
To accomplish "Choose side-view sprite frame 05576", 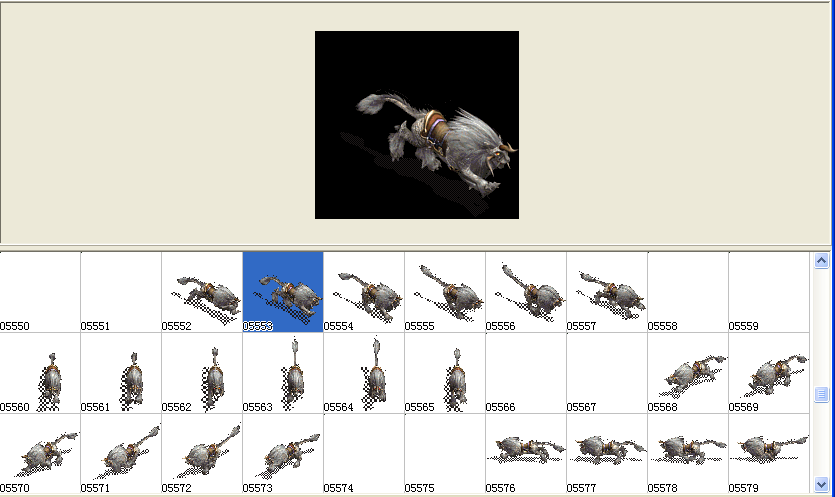I will (x=526, y=453).
